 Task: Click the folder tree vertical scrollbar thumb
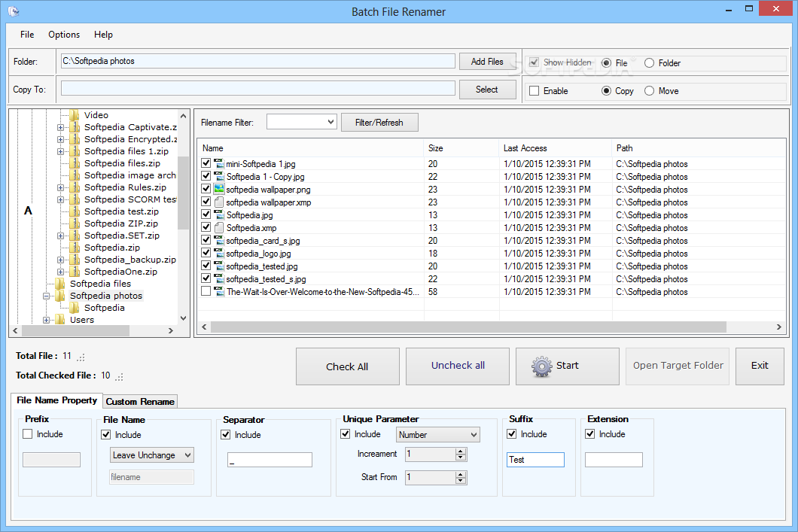point(183,193)
